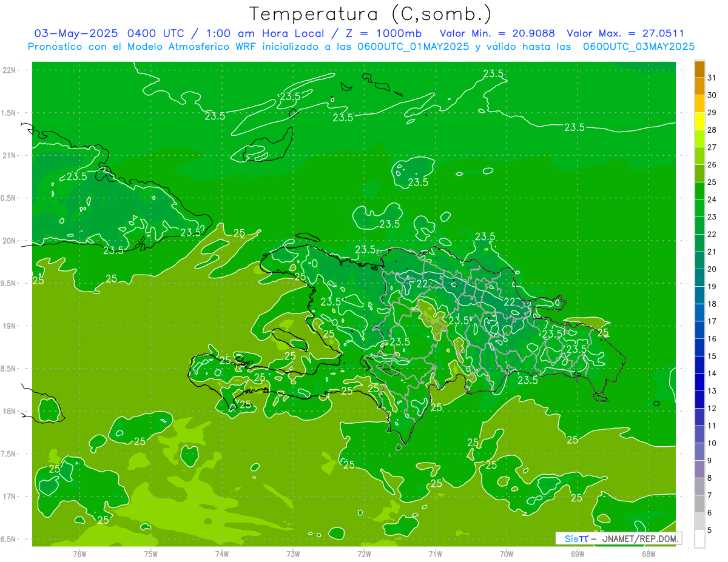728x562 pixels.
Task: Select the yellow swatch between 28 and 29
Action: [699, 121]
